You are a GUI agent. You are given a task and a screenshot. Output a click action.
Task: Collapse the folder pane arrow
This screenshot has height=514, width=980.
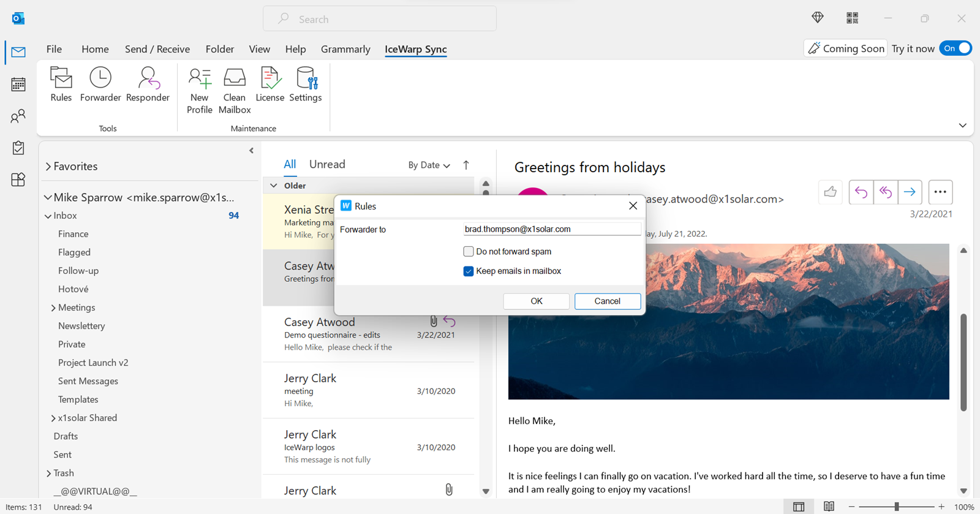point(251,151)
